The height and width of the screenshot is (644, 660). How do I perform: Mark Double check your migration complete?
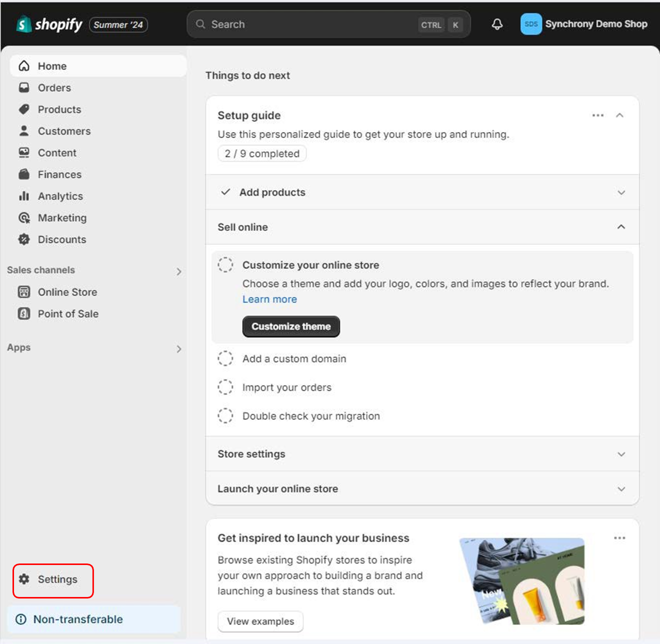225,415
